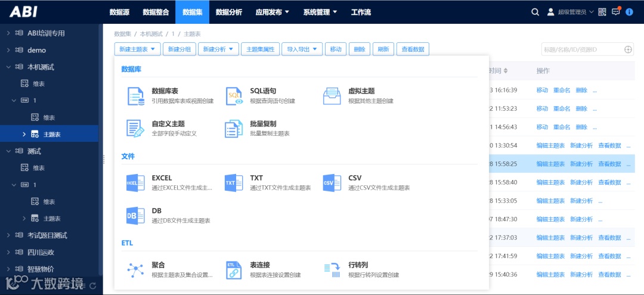The image size is (644, 295).
Task: Open the QR code icon in header
Action: (x=602, y=12)
